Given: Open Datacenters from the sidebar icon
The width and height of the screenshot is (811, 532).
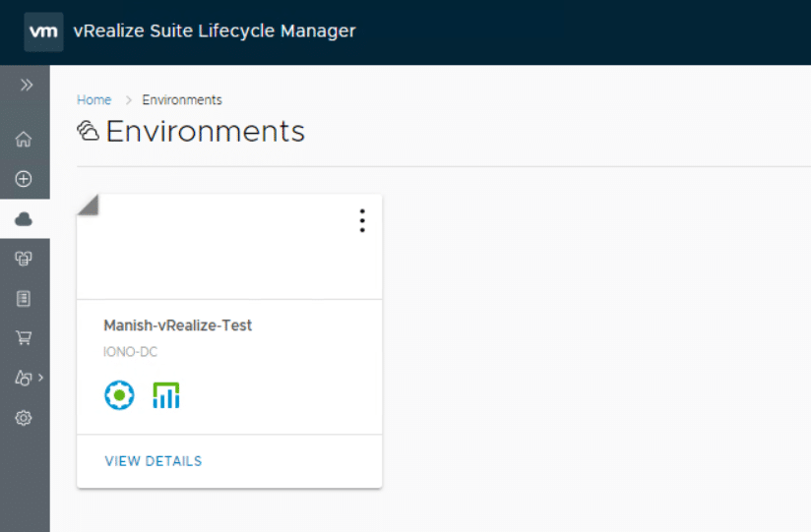Looking at the screenshot, I should coord(25,259).
